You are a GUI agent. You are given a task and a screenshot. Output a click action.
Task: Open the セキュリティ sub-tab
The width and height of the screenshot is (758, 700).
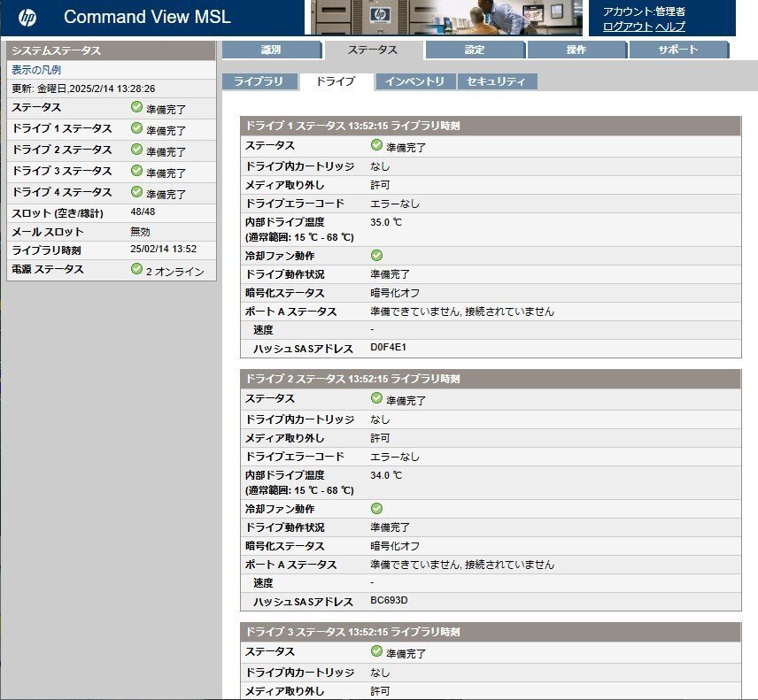(x=497, y=81)
